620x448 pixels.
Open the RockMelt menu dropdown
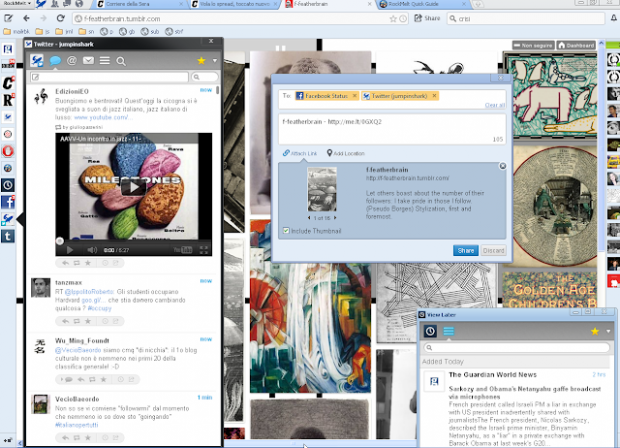click(x=17, y=4)
